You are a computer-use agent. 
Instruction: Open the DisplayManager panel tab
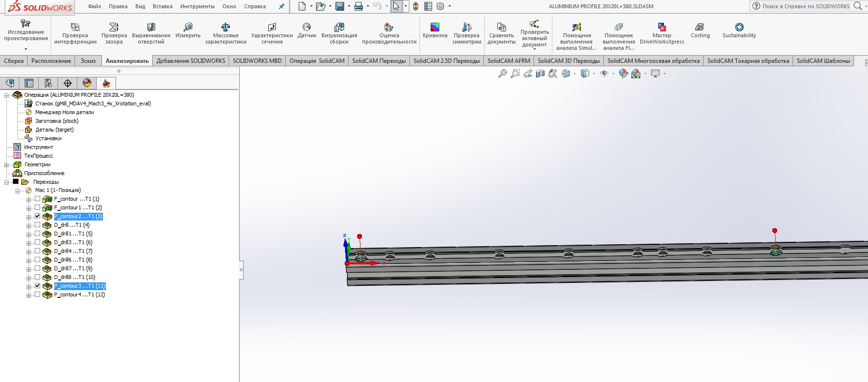(87, 83)
